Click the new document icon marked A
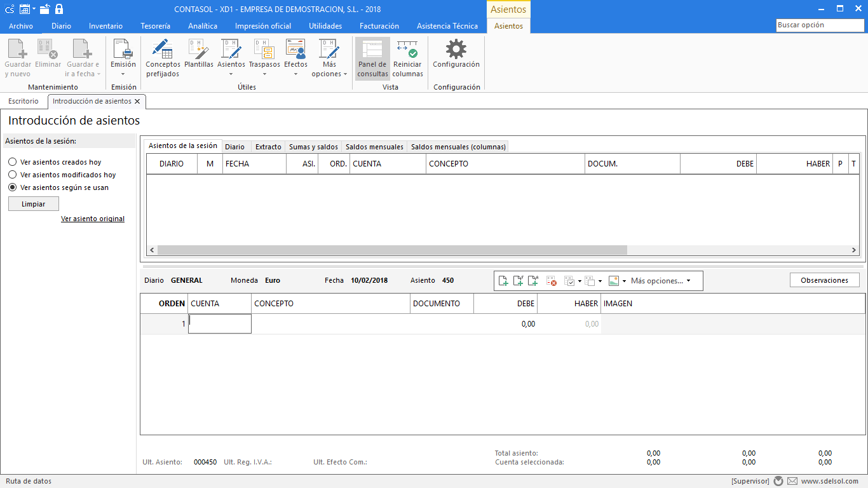Image resolution: width=868 pixels, height=488 pixels. tap(534, 281)
